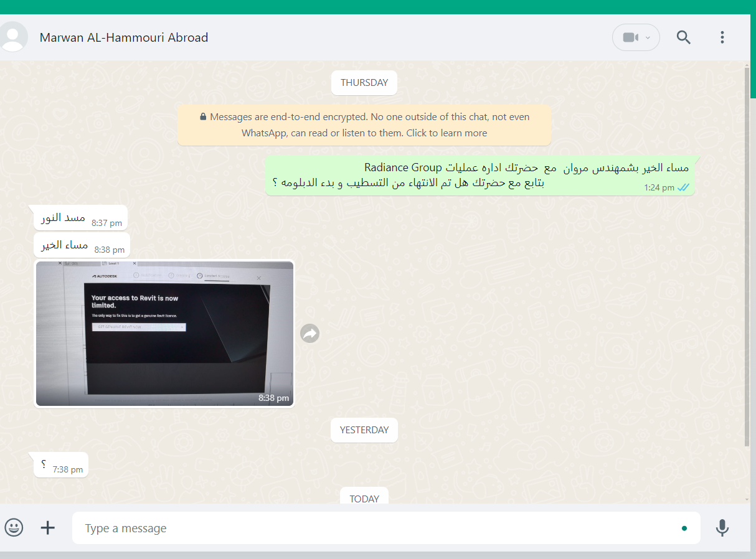
Task: Expand the call options dropdown arrow
Action: (648, 37)
